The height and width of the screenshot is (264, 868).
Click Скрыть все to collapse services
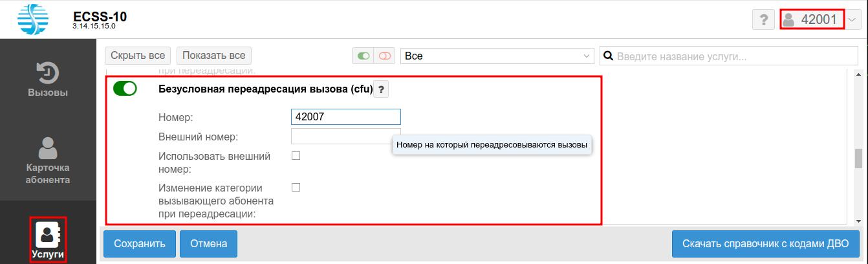pos(138,56)
